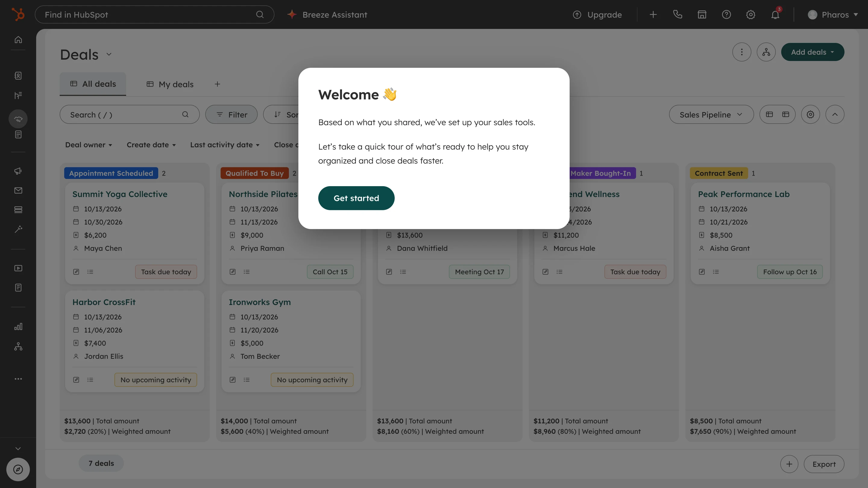
Task: Click the deals Search ( / ) field
Action: coord(129,114)
